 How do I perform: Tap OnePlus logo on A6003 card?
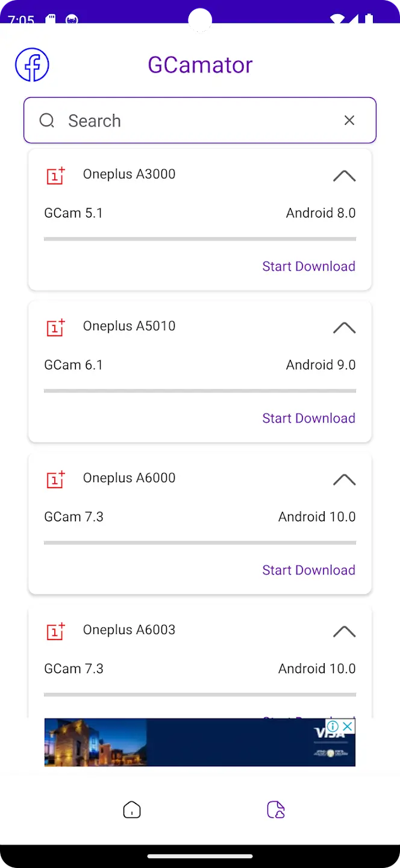56,631
